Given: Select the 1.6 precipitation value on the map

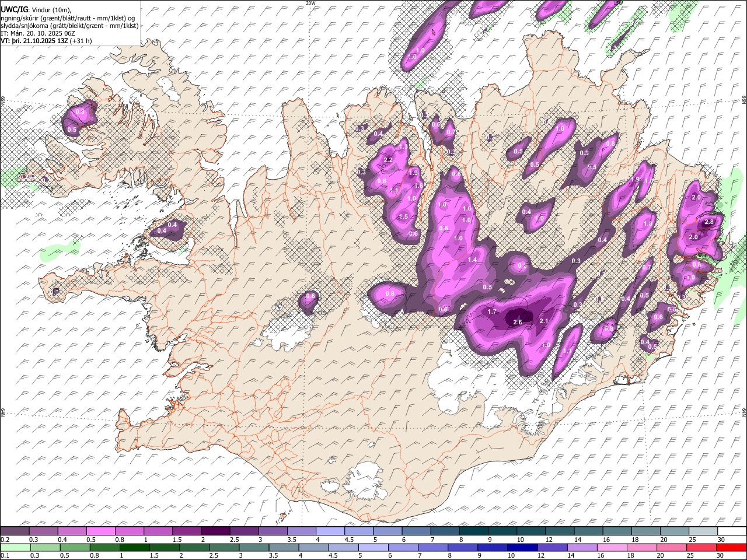Looking at the screenshot, I should [418, 186].
